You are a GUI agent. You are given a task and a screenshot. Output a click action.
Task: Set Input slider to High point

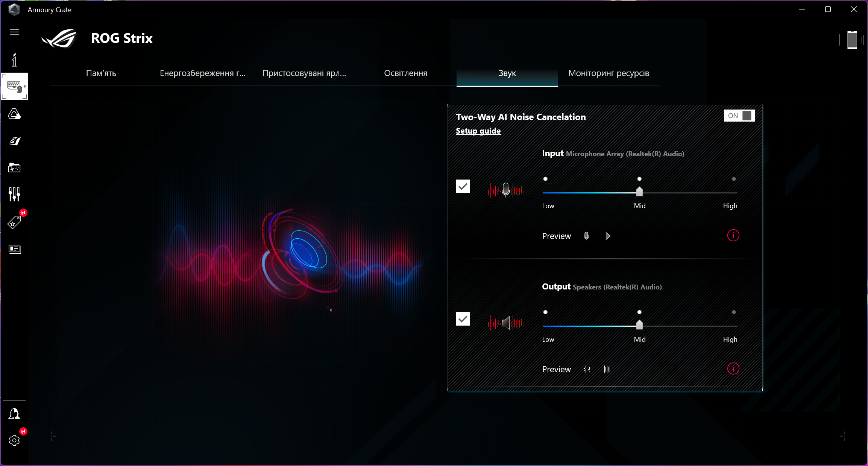click(x=733, y=192)
